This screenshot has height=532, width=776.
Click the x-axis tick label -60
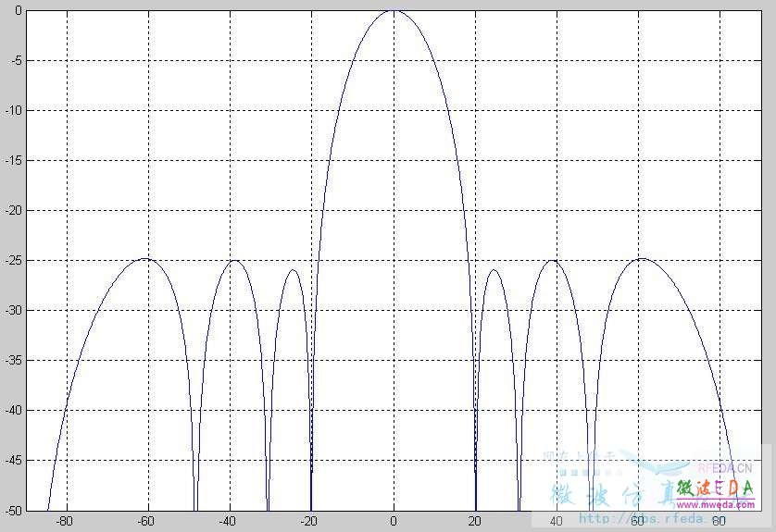pos(145,521)
